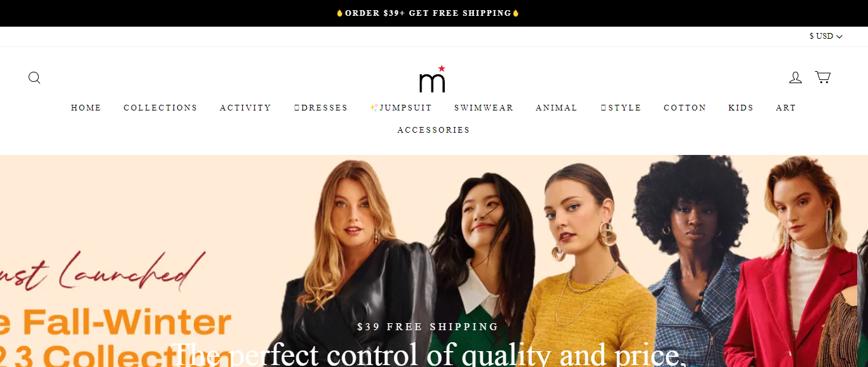Image resolution: width=868 pixels, height=367 pixels.
Task: View the shopping cart icon
Action: coord(823,77)
